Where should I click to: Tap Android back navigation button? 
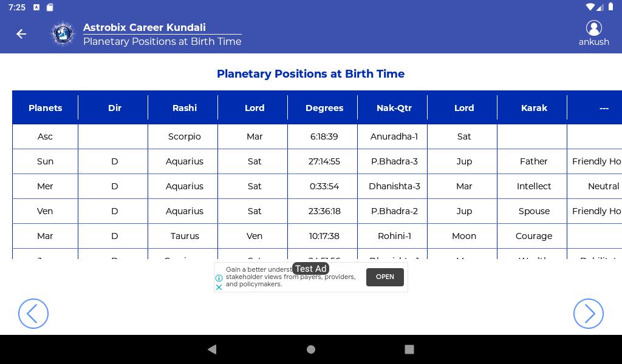click(x=212, y=349)
